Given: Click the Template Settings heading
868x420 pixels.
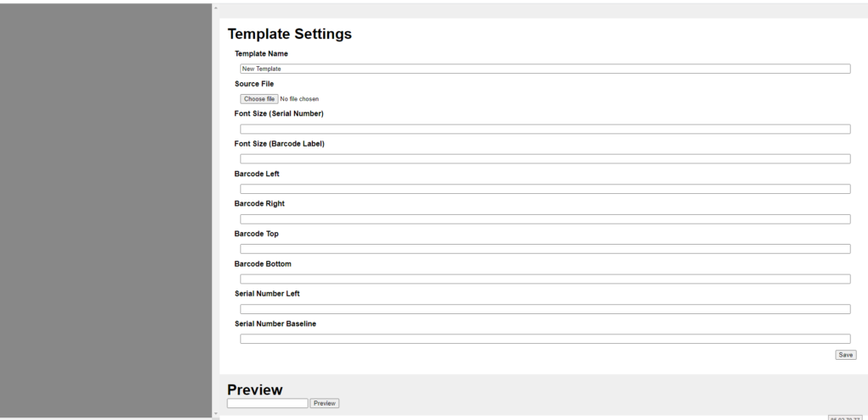Looking at the screenshot, I should coord(289,35).
